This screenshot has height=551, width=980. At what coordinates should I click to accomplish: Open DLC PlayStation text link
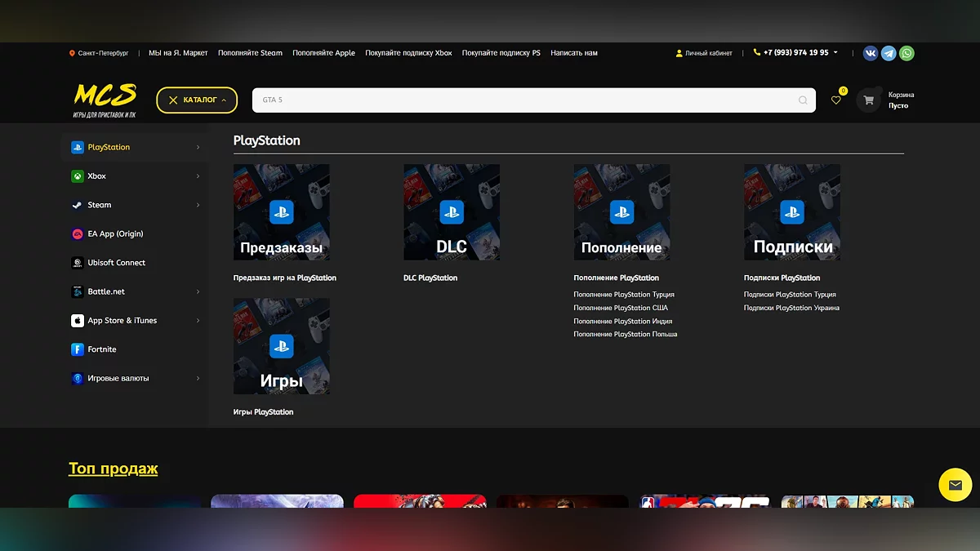click(430, 278)
